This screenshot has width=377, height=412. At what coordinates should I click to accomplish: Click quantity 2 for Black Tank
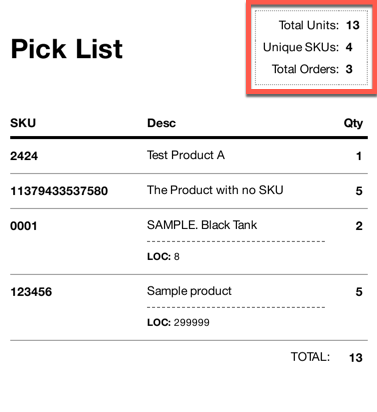click(359, 226)
